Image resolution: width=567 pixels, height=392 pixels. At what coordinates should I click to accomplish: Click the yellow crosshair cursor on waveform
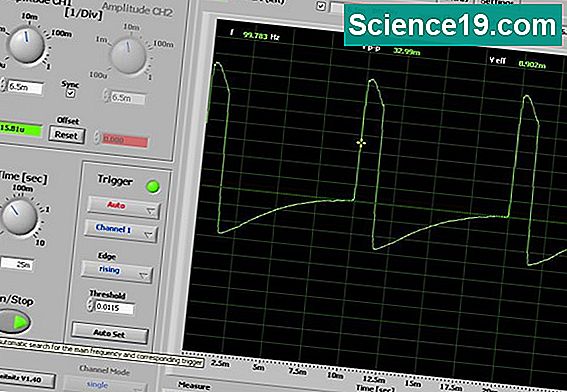pyautogui.click(x=361, y=143)
